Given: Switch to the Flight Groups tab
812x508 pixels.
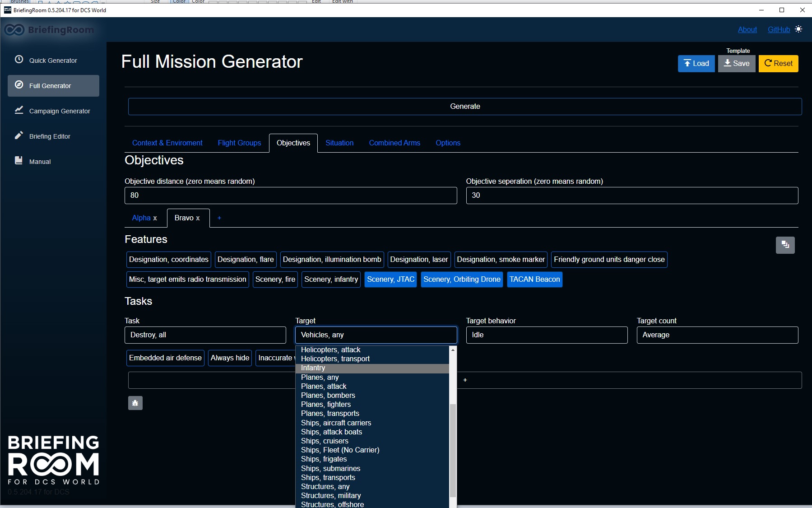Looking at the screenshot, I should click(x=239, y=143).
